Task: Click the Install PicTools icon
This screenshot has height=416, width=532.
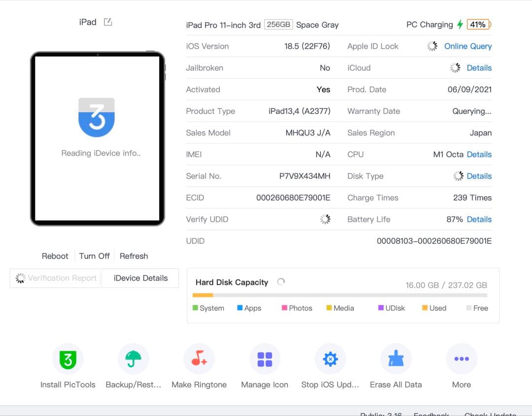Action: 68,359
